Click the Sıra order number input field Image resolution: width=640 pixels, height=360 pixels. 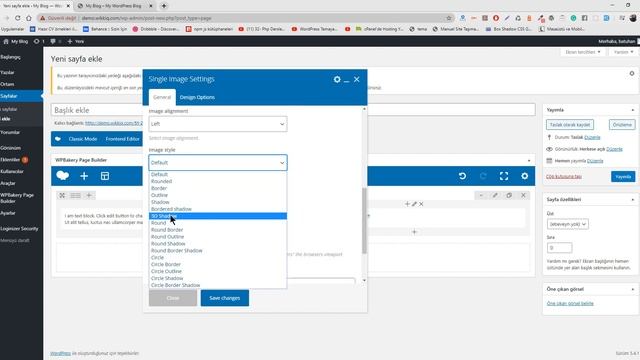pyautogui.click(x=559, y=248)
